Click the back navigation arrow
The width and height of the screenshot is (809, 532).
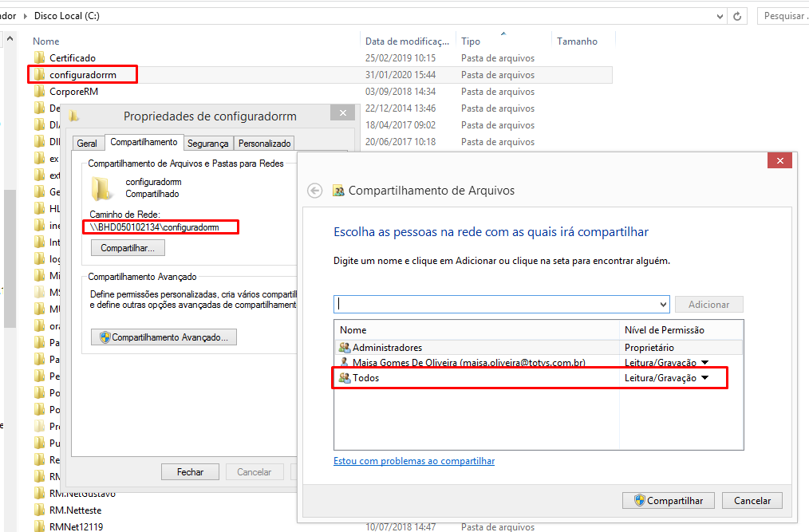pos(314,191)
